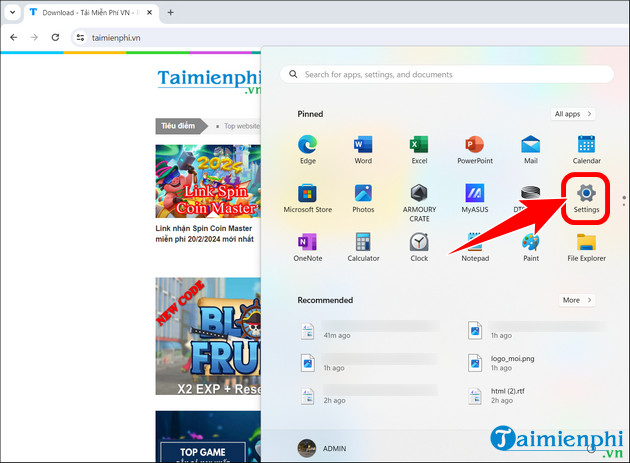The height and width of the screenshot is (463, 630).
Task: Open the Calendar app
Action: (586, 150)
